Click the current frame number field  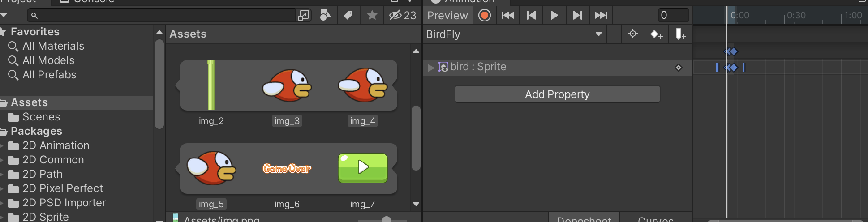coord(673,15)
